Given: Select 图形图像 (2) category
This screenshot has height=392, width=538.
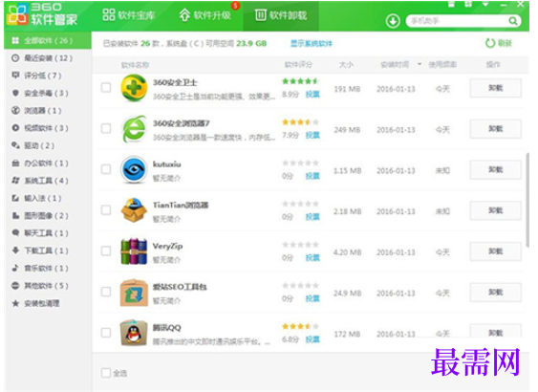Looking at the screenshot, I should pos(40,215).
